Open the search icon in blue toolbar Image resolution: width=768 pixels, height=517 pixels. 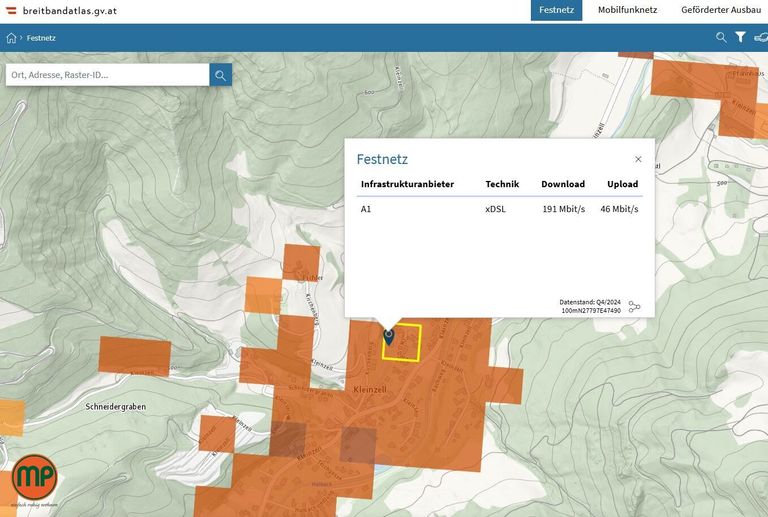[721, 38]
